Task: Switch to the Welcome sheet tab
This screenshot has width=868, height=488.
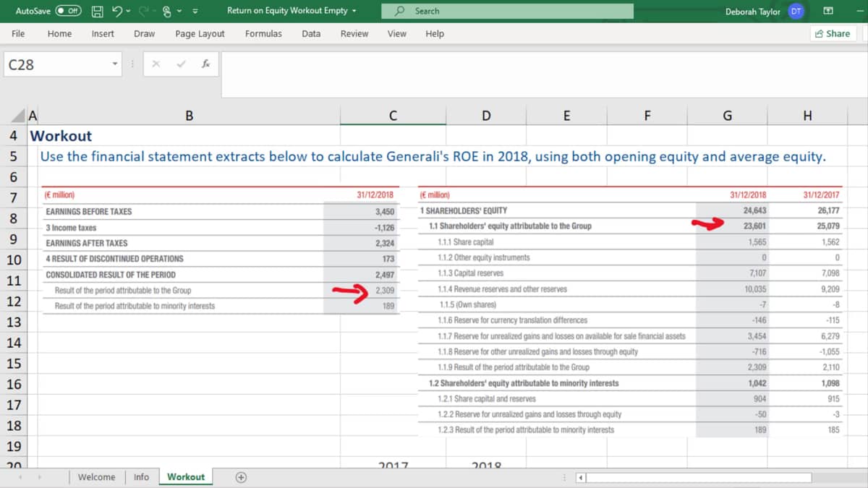Action: point(96,477)
